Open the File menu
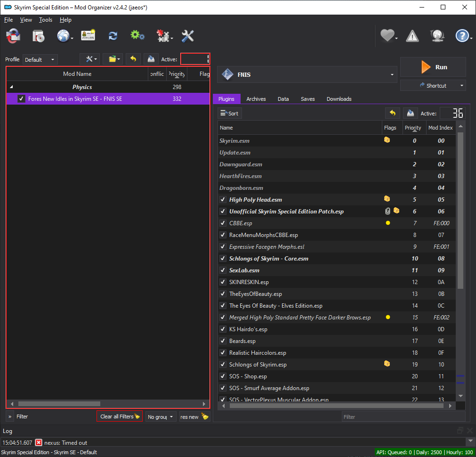476x457 pixels. coord(8,20)
